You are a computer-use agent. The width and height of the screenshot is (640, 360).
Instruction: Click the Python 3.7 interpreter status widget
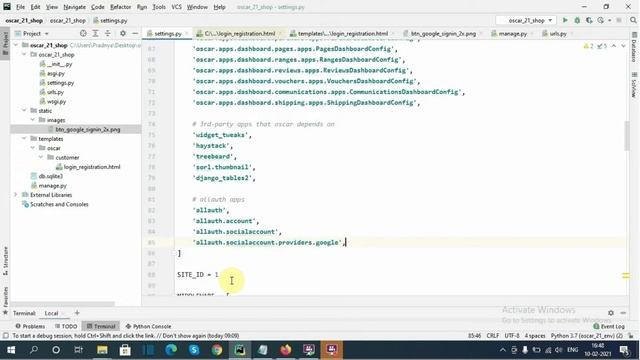587,336
